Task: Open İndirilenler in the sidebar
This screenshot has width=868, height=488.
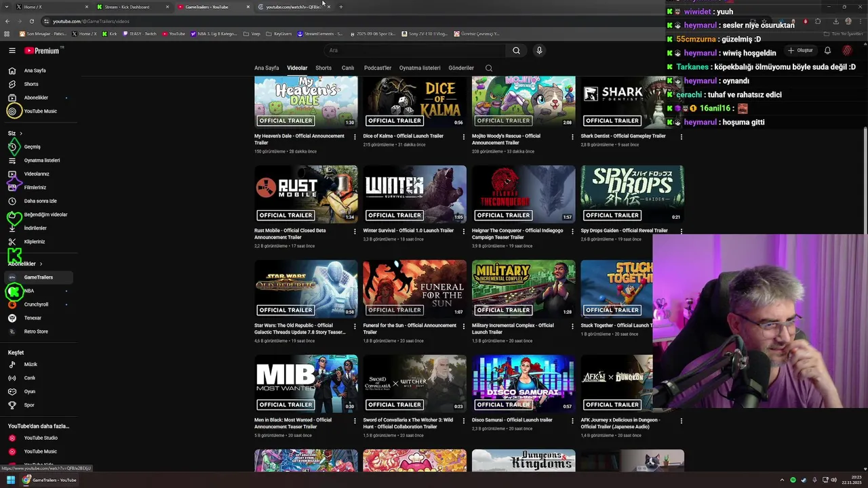Action: point(35,228)
